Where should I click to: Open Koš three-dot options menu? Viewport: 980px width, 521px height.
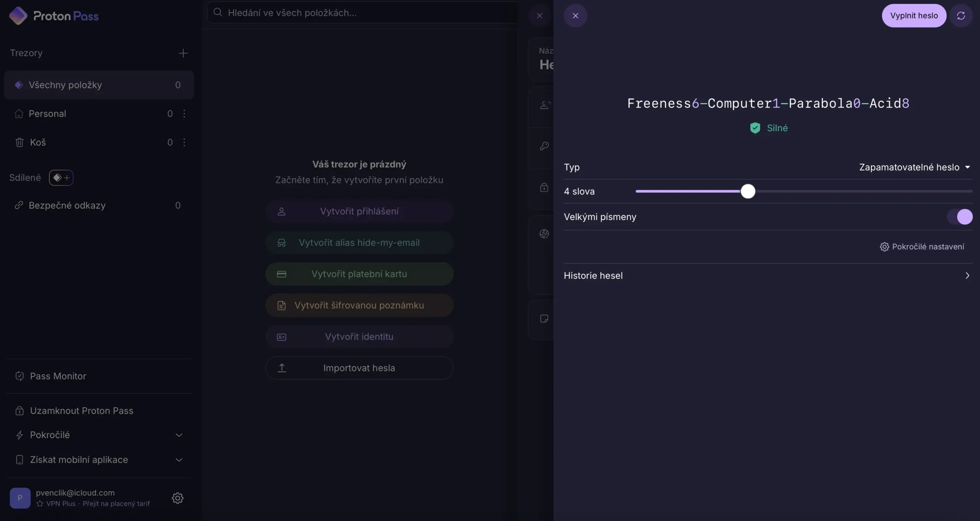(184, 142)
